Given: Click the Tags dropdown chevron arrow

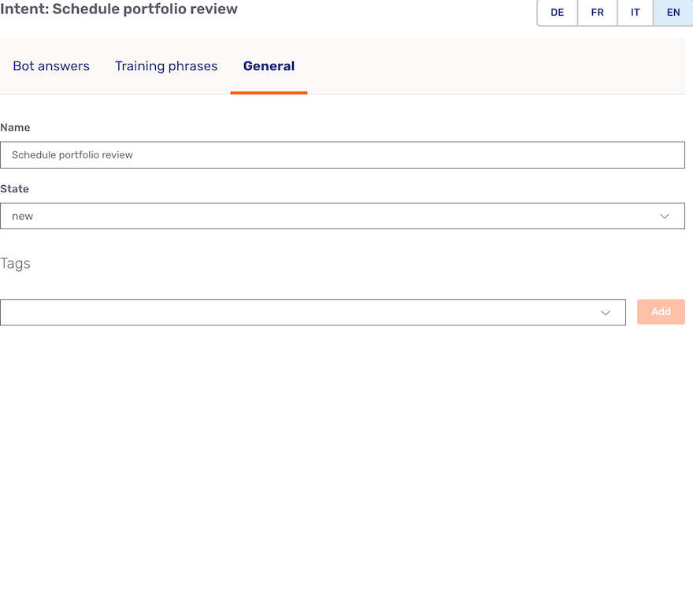Looking at the screenshot, I should (606, 313).
